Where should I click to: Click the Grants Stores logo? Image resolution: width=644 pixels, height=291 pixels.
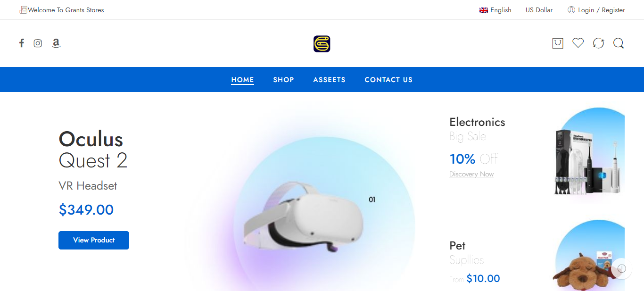pos(322,44)
